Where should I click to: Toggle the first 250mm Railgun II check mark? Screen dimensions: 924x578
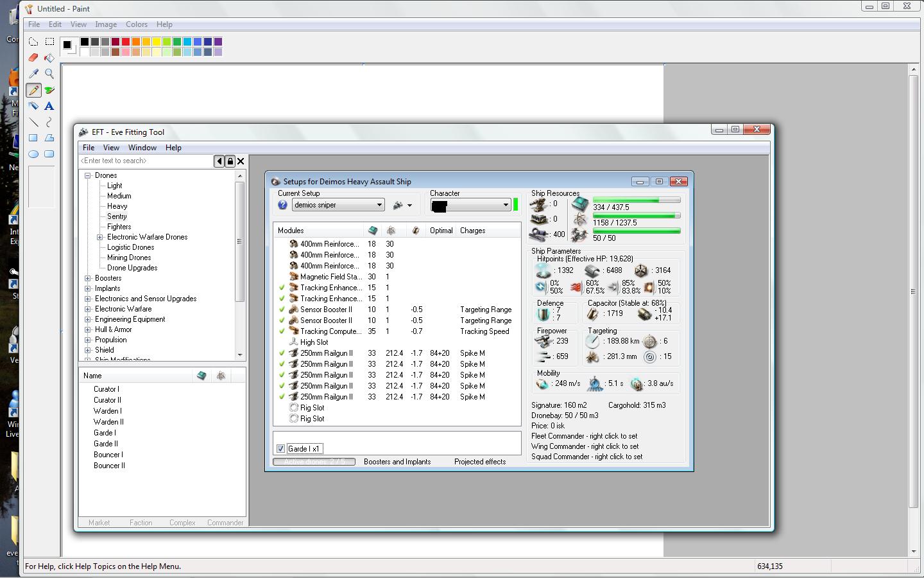(x=282, y=353)
